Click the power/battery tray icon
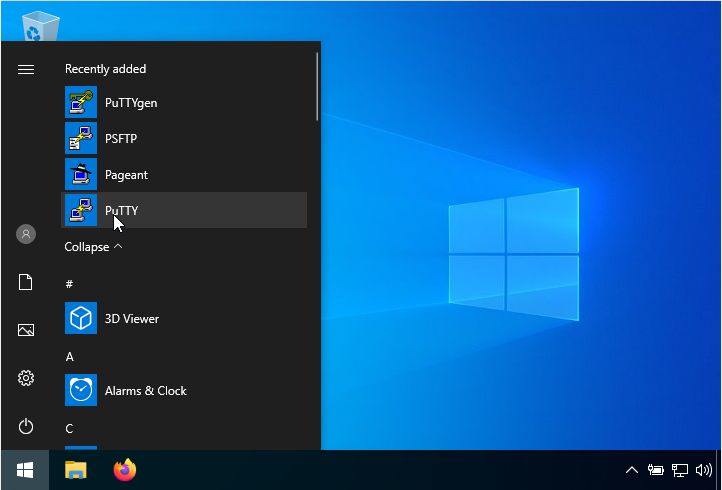The image size is (722, 490). pos(656,470)
